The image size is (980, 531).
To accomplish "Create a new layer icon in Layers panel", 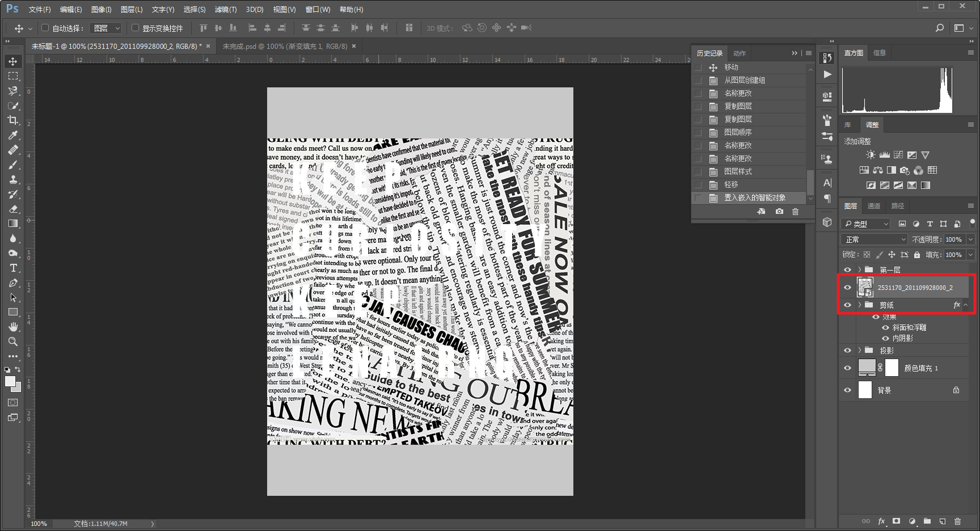I will coord(942,521).
